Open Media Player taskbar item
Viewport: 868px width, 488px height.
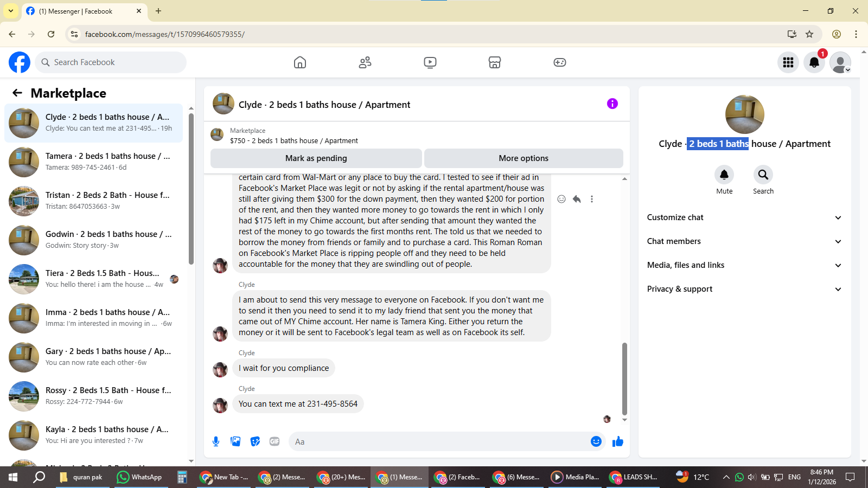(576, 477)
